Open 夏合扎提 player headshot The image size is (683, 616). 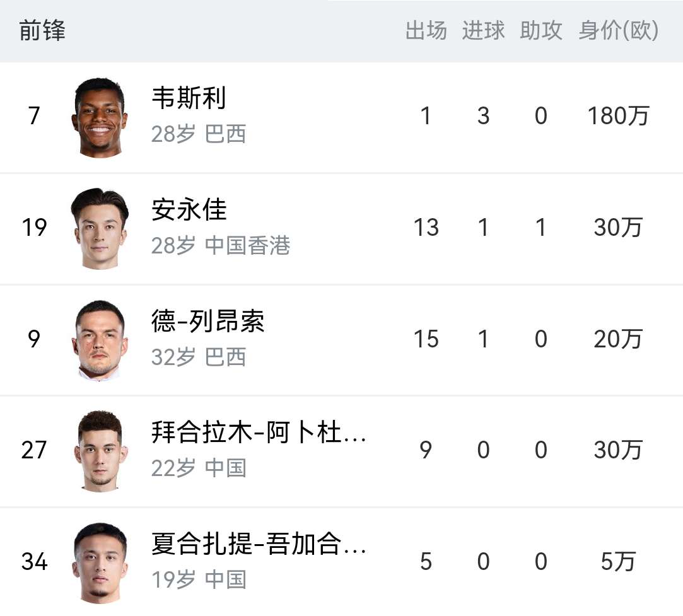[100, 563]
